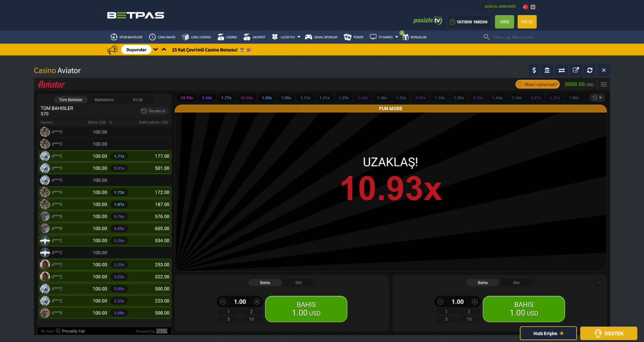Open Hızlı Erişim quick access

click(x=548, y=333)
